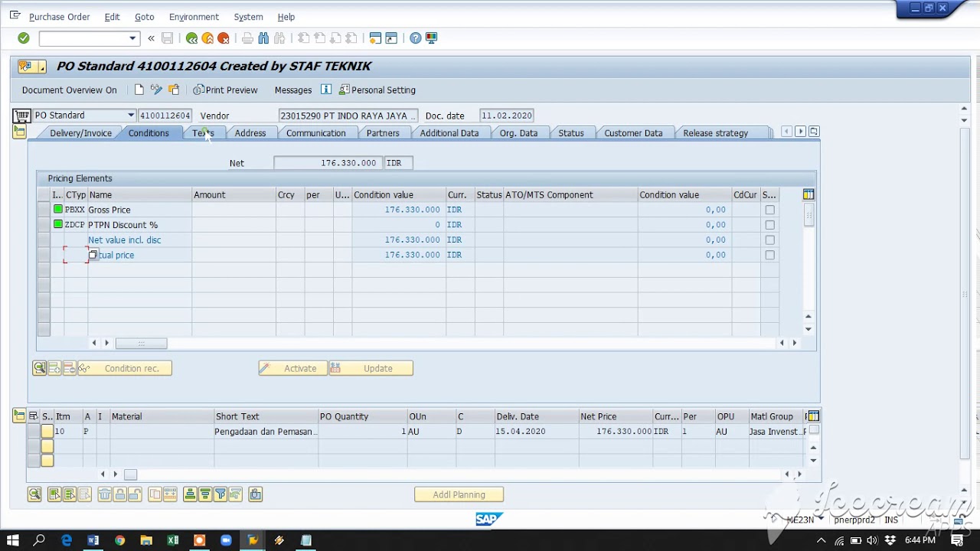The width and height of the screenshot is (980, 551).
Task: Click the Document Overview On button
Action: pyautogui.click(x=70, y=90)
